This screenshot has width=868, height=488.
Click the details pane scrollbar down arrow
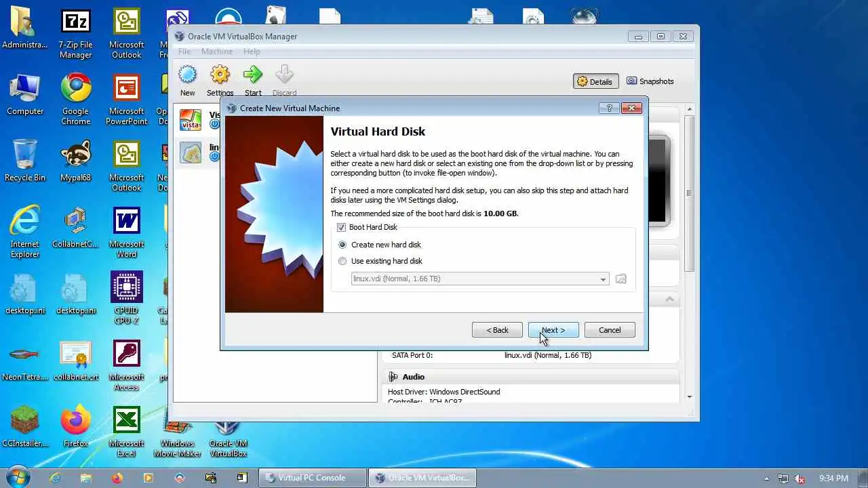pos(690,397)
